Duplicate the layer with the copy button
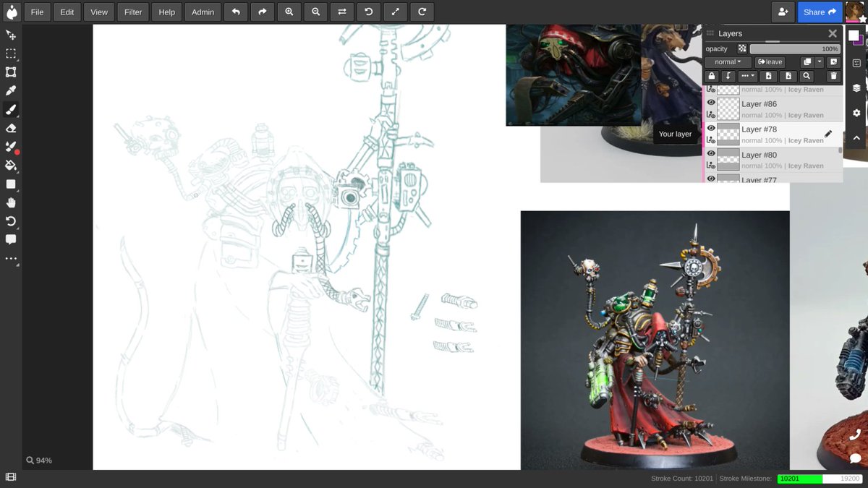The image size is (868, 488). point(807,62)
